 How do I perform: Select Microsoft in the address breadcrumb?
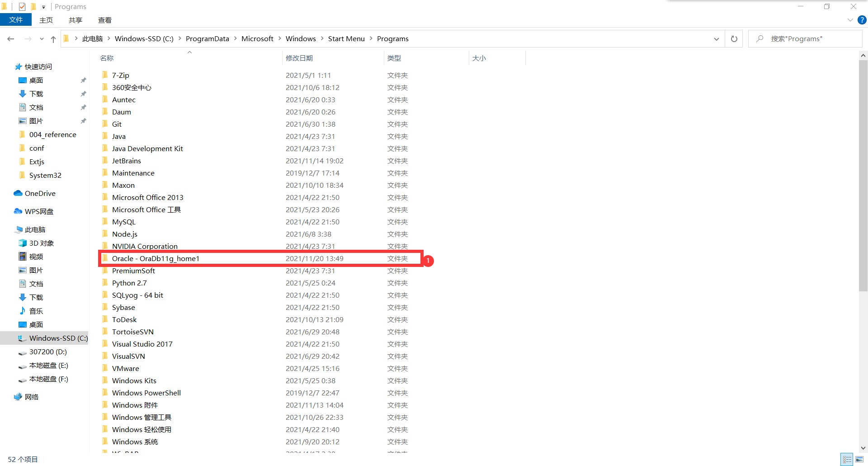tap(257, 39)
